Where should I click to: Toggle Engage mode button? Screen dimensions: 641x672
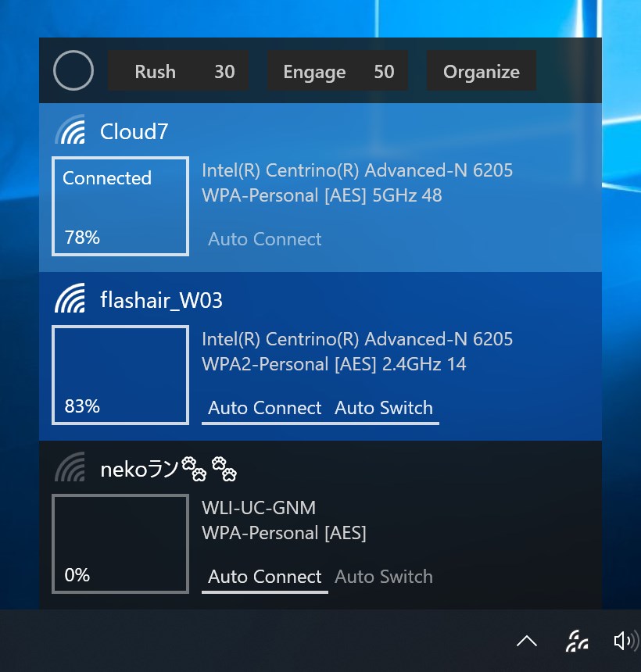[338, 70]
